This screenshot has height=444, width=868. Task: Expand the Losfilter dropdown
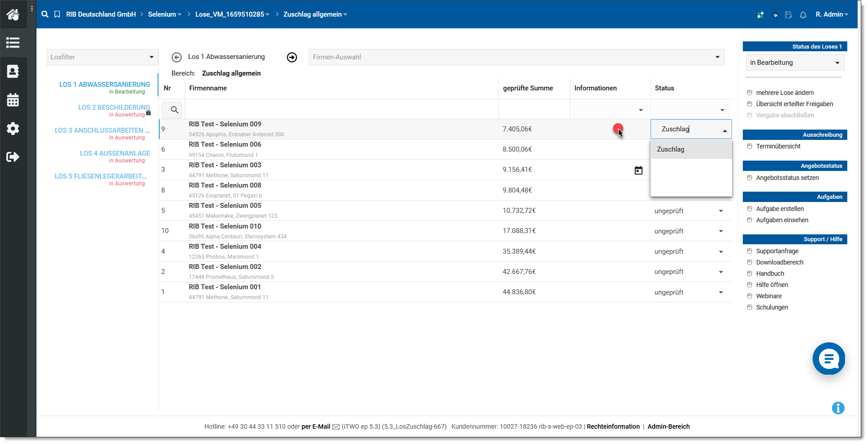[x=102, y=57]
